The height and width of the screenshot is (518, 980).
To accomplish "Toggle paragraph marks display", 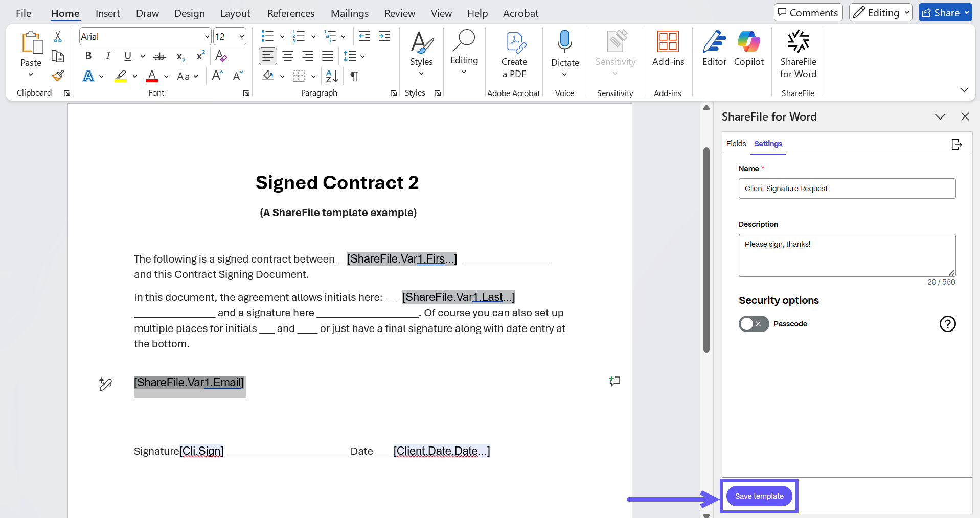I will pyautogui.click(x=354, y=76).
